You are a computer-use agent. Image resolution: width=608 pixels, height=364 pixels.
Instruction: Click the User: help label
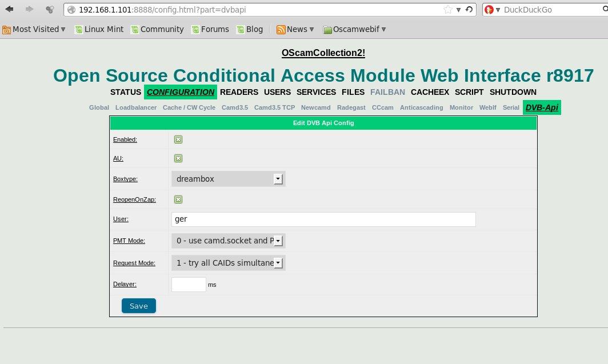click(121, 219)
